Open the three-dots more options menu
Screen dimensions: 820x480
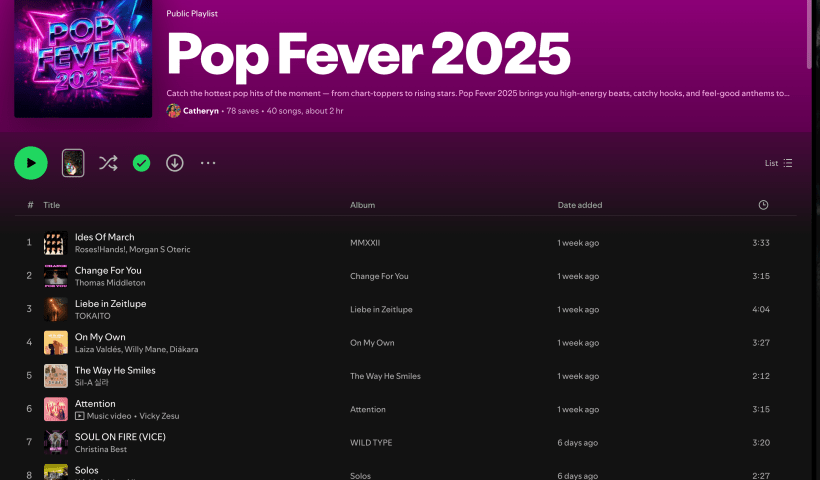click(x=208, y=163)
